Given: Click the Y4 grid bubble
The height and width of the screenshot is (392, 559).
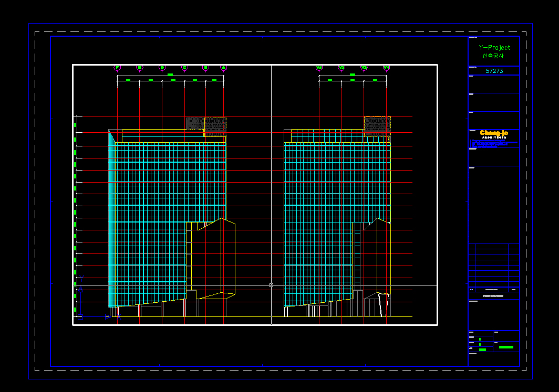Looking at the screenshot, I should click(x=319, y=68).
